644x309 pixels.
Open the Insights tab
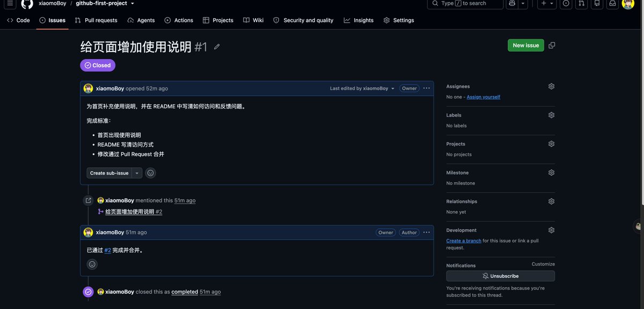(x=358, y=20)
